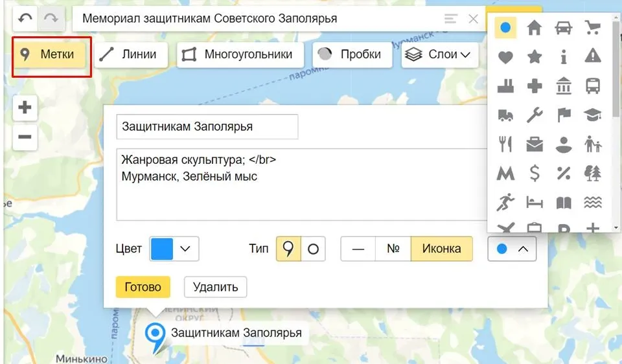The width and height of the screenshot is (622, 364).
Task: Pick the museum building icon
Action: [x=564, y=86]
